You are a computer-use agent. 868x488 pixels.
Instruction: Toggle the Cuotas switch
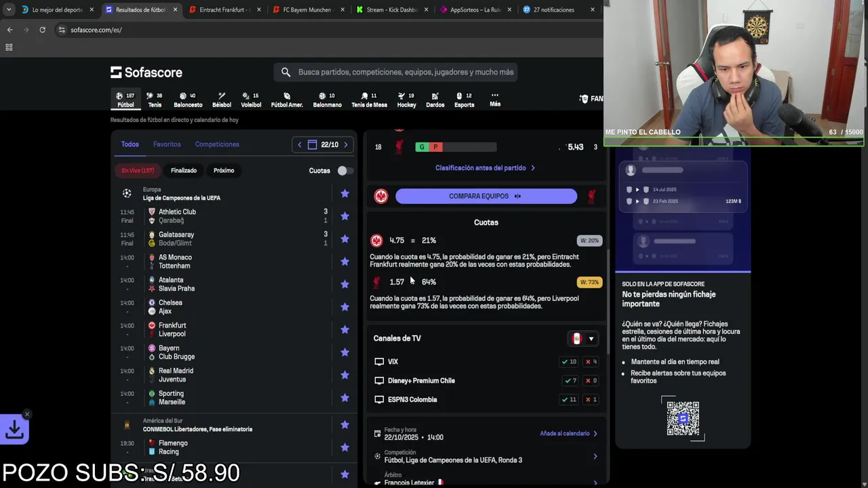coord(344,171)
